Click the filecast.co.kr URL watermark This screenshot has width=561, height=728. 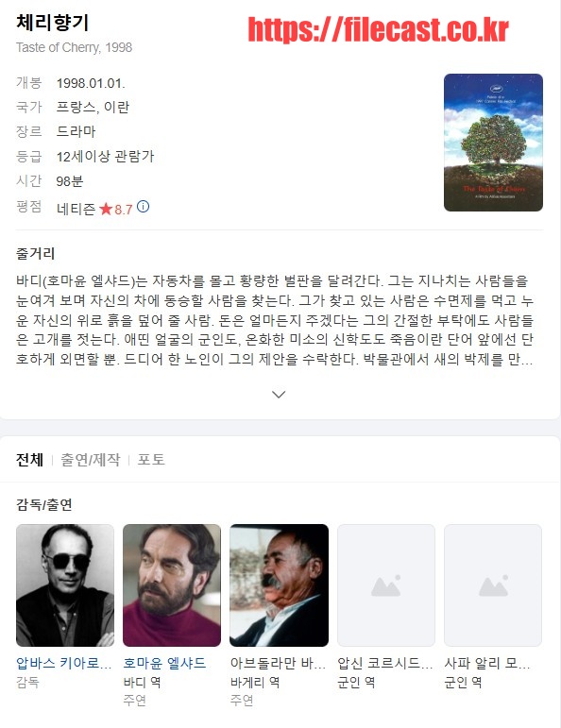(x=378, y=29)
